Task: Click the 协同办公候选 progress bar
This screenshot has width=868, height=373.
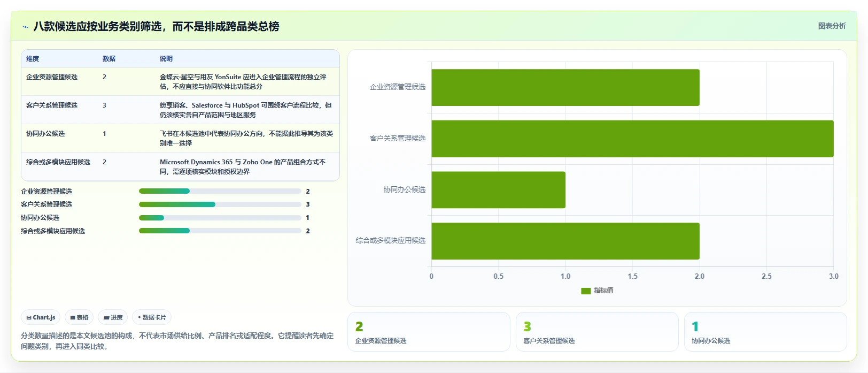Action: [220, 218]
